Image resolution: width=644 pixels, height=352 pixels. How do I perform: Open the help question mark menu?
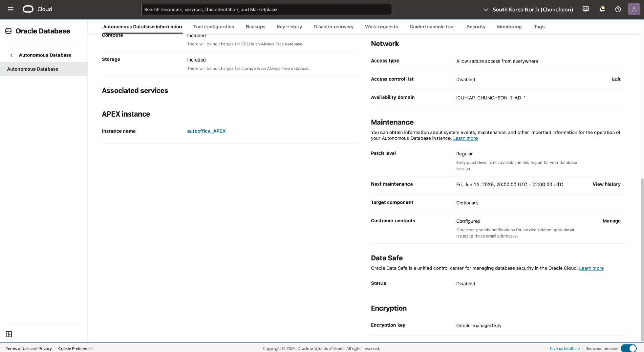(x=618, y=9)
